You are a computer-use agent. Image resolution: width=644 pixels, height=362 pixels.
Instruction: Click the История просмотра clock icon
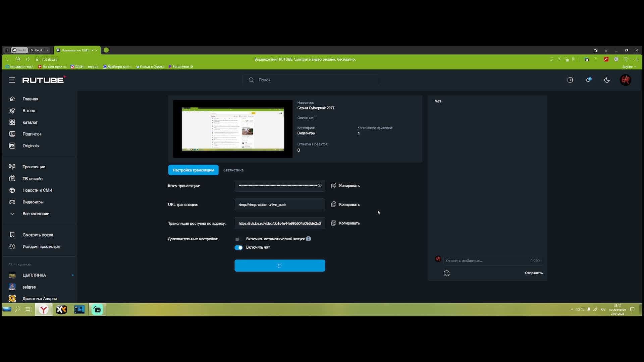click(12, 246)
